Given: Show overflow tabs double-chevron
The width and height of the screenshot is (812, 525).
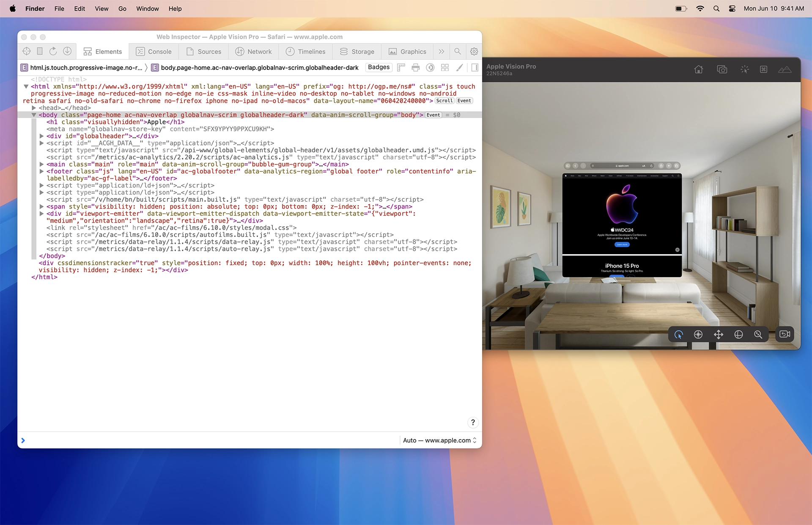Looking at the screenshot, I should [x=442, y=51].
